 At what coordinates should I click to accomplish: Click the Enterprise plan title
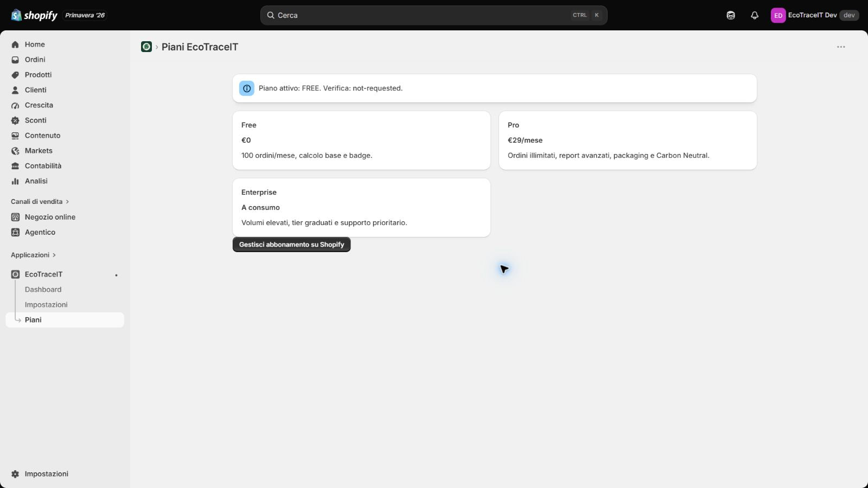coord(259,192)
